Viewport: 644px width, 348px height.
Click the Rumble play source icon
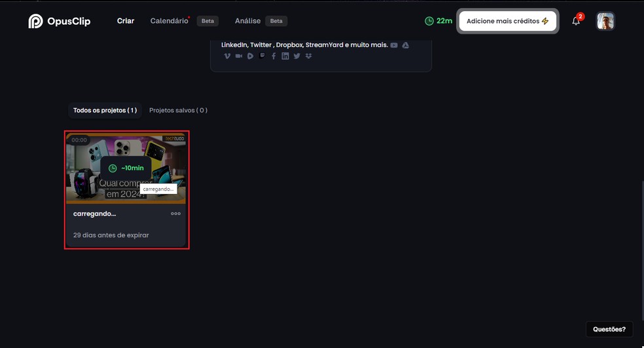point(250,56)
